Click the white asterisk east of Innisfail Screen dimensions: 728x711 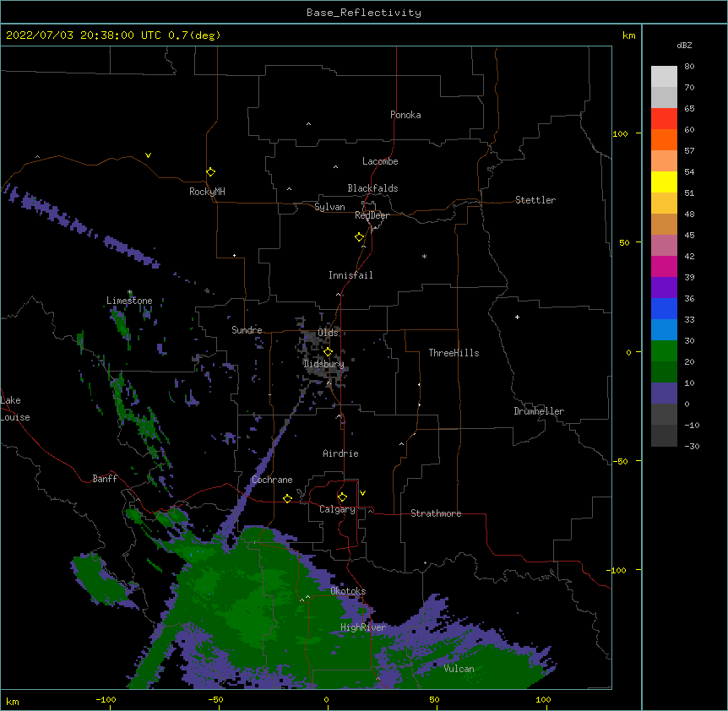(x=424, y=256)
